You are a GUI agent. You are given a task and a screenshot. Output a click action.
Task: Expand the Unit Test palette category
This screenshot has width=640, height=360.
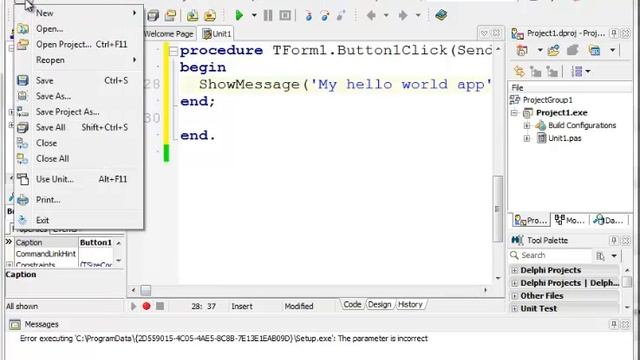514,309
